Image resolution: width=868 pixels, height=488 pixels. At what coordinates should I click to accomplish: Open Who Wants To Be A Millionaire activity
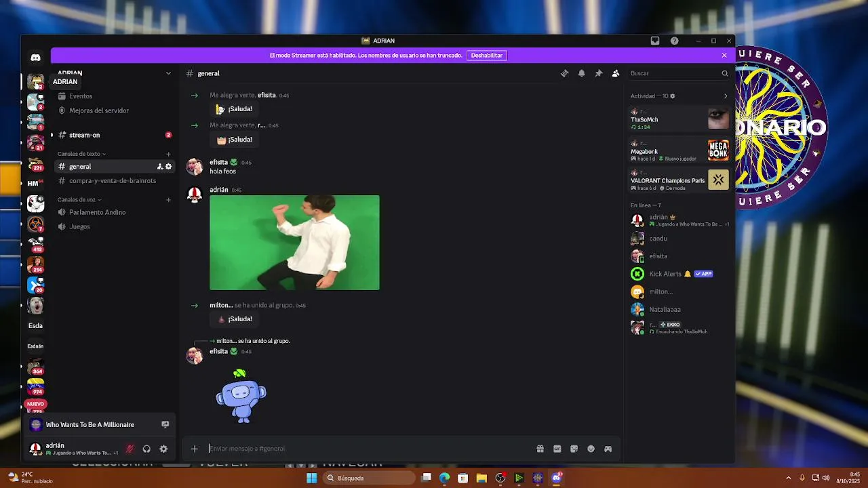pos(90,425)
